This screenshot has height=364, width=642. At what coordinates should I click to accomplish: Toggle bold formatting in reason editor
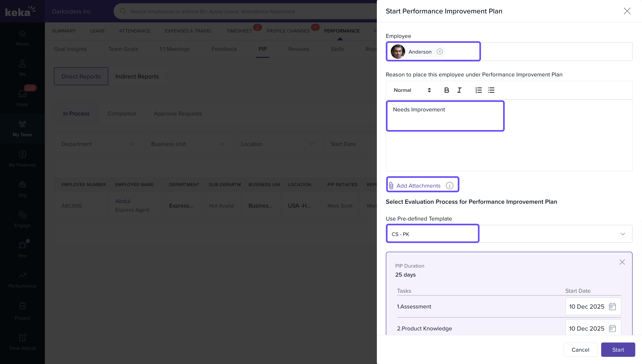coord(446,90)
